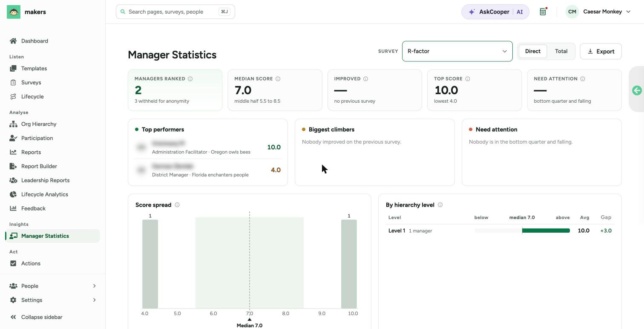Screen dimensions: 644x329
Task: Open Participation in the sidebar
Action: click(x=52, y=138)
